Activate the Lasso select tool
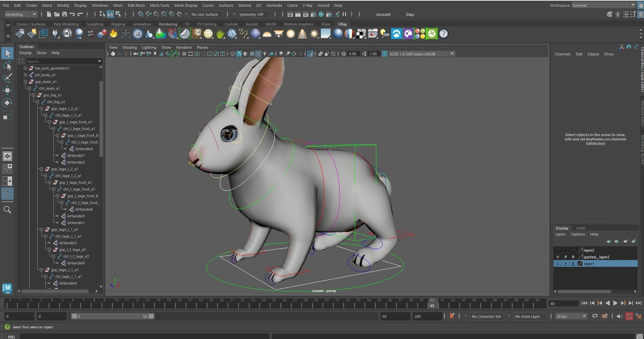The height and width of the screenshot is (339, 644). [7, 66]
